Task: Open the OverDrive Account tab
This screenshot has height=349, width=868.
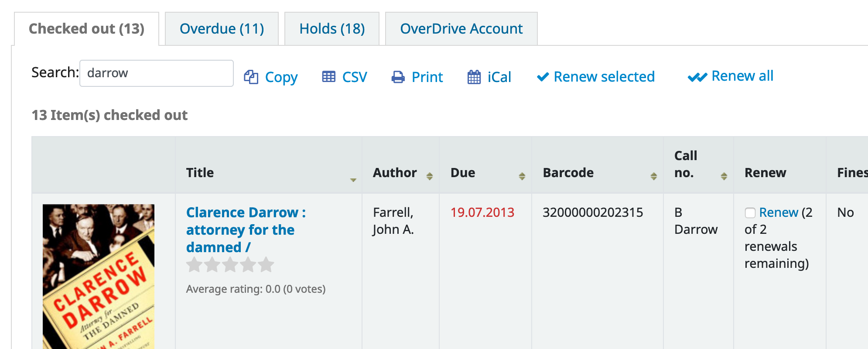Action: coord(461,29)
